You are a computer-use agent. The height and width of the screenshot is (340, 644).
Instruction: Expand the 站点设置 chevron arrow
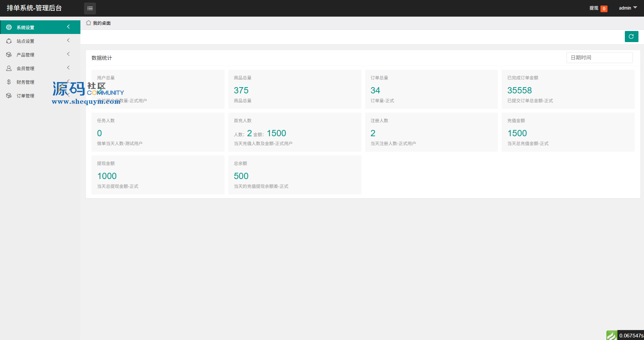[68, 40]
